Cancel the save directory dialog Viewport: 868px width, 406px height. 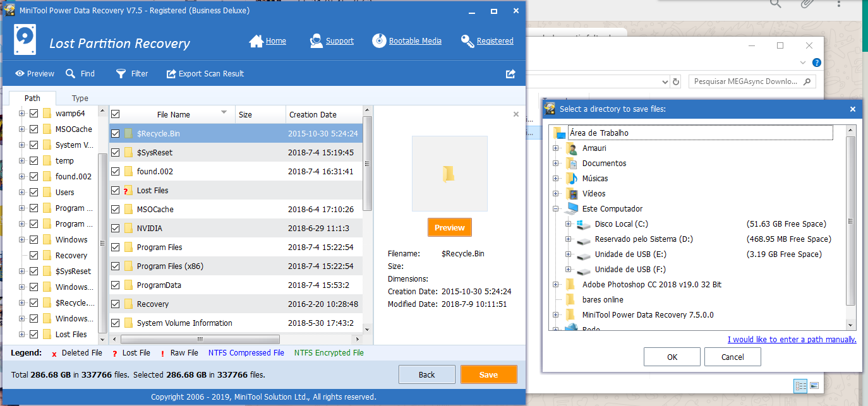click(x=733, y=357)
